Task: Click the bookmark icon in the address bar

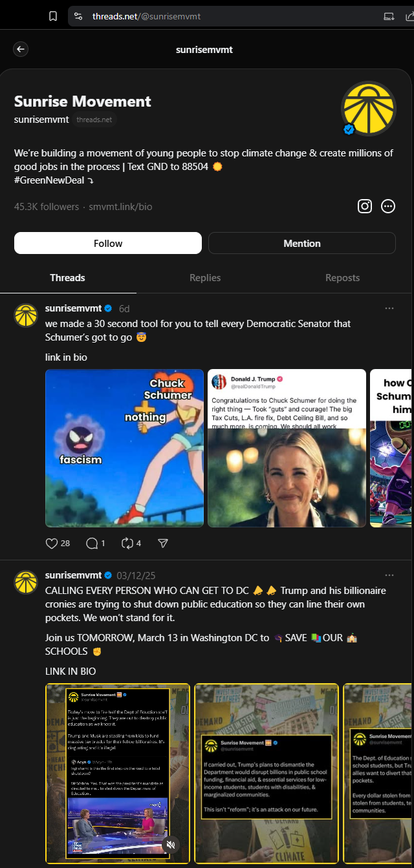Action: pyautogui.click(x=54, y=16)
